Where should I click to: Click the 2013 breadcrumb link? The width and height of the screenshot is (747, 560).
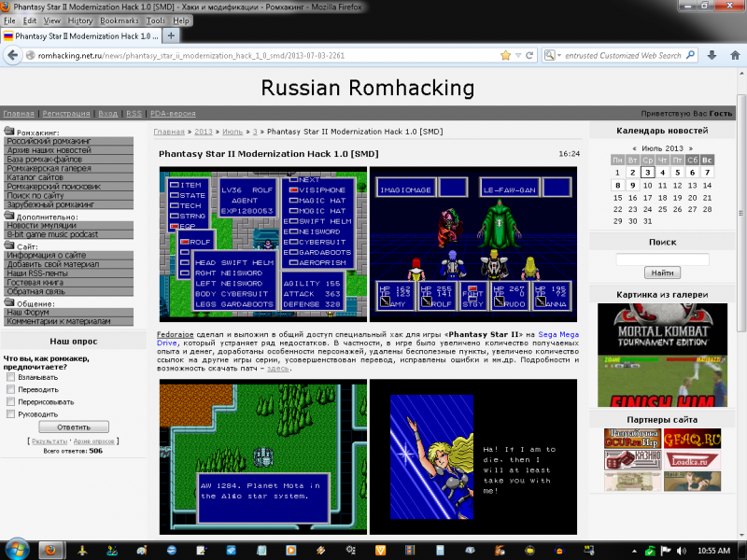pos(204,132)
